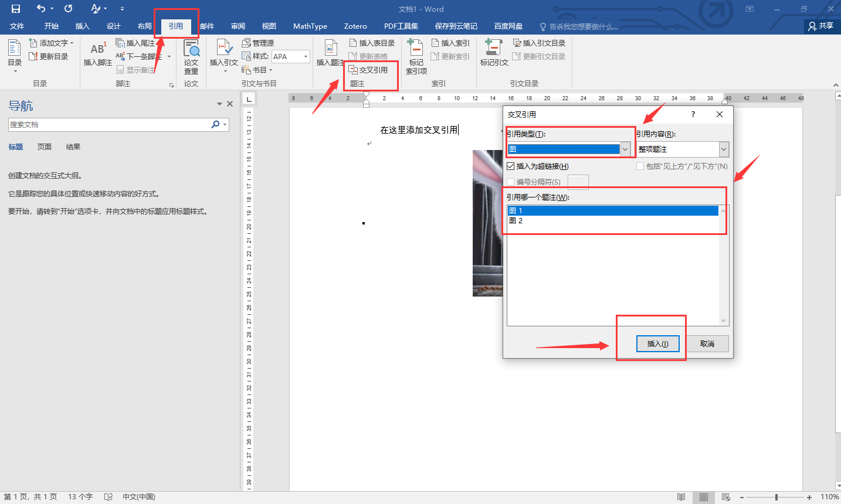Click 插入尾注 to insert endnote
Image resolution: width=841 pixels, height=504 pixels.
[135, 43]
